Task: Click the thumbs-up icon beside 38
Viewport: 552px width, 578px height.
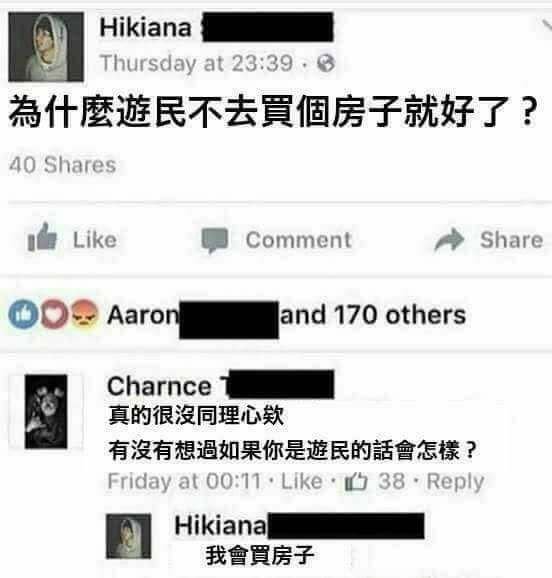Action: tap(356, 482)
